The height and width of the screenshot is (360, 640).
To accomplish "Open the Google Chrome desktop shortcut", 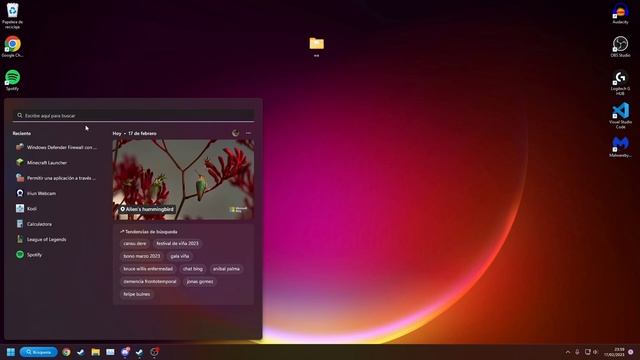I will [13, 47].
